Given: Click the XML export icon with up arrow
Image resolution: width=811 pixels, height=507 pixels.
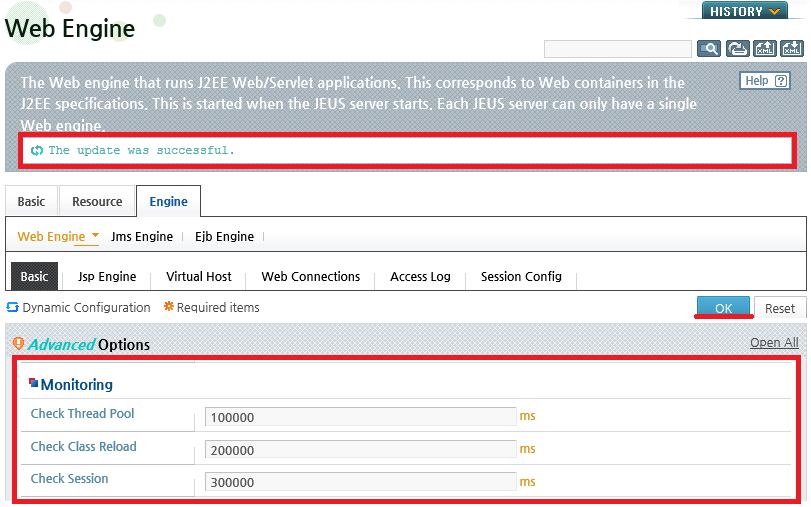Looking at the screenshot, I should (x=764, y=49).
